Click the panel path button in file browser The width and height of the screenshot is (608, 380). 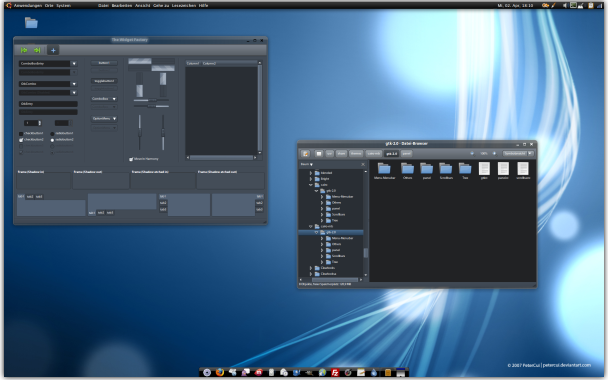[406, 154]
